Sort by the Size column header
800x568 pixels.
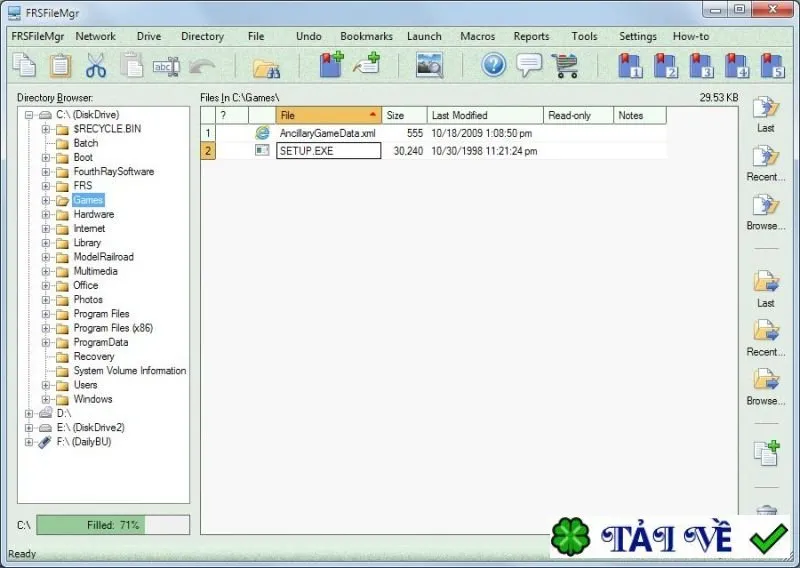[404, 115]
